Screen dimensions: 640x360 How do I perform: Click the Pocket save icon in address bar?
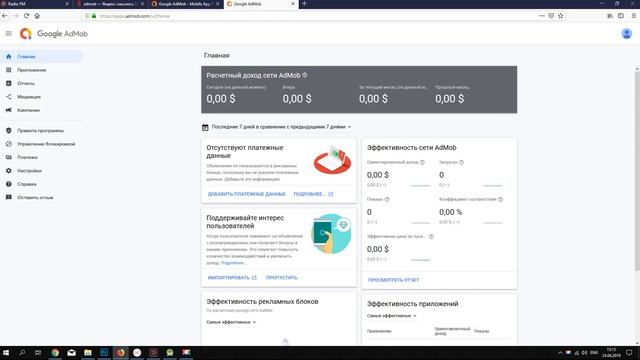click(551, 16)
